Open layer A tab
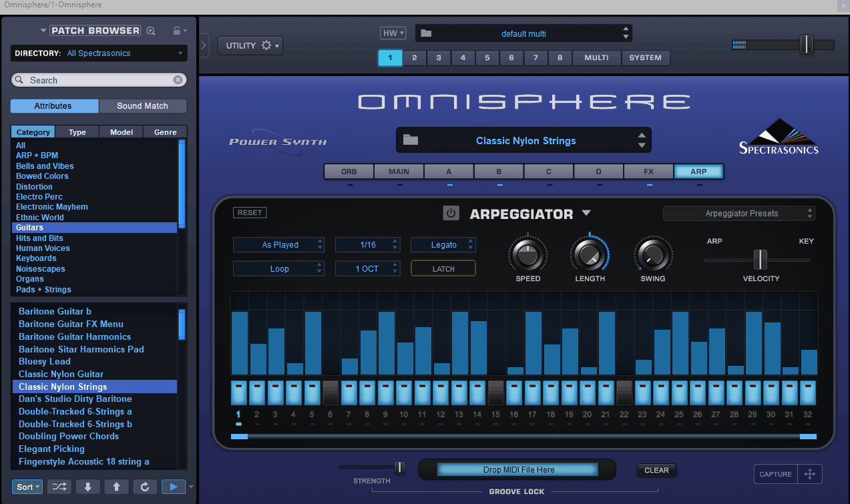The width and height of the screenshot is (850, 504). pyautogui.click(x=449, y=172)
